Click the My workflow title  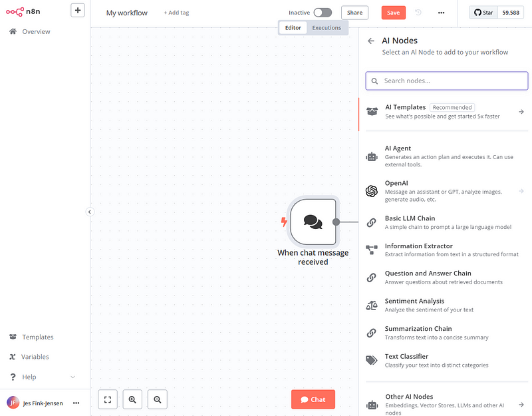[x=127, y=13]
